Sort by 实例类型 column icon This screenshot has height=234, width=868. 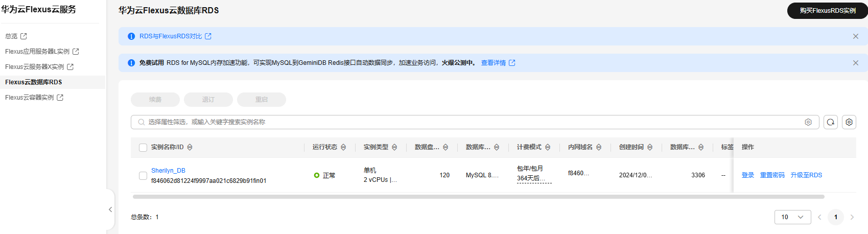point(394,147)
